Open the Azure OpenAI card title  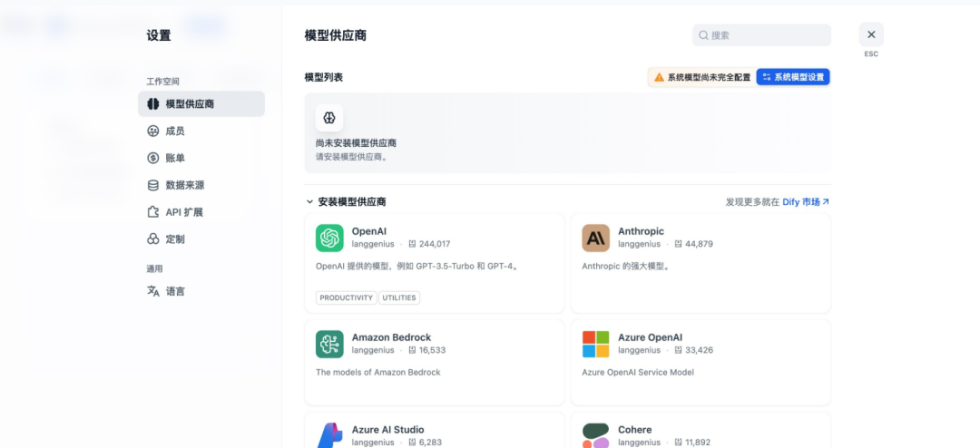[650, 337]
